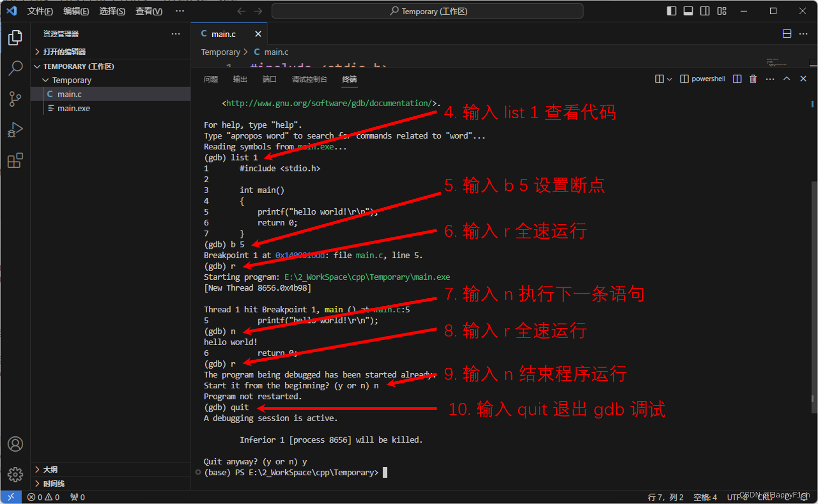Open the Manage gear settings menu
Screen dimensions: 818x504
[x=15, y=474]
